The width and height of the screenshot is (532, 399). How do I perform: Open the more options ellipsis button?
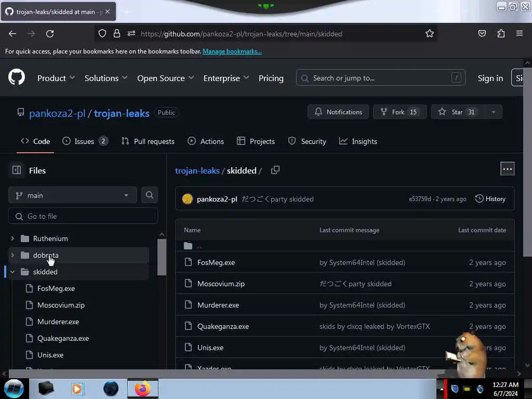(507, 169)
